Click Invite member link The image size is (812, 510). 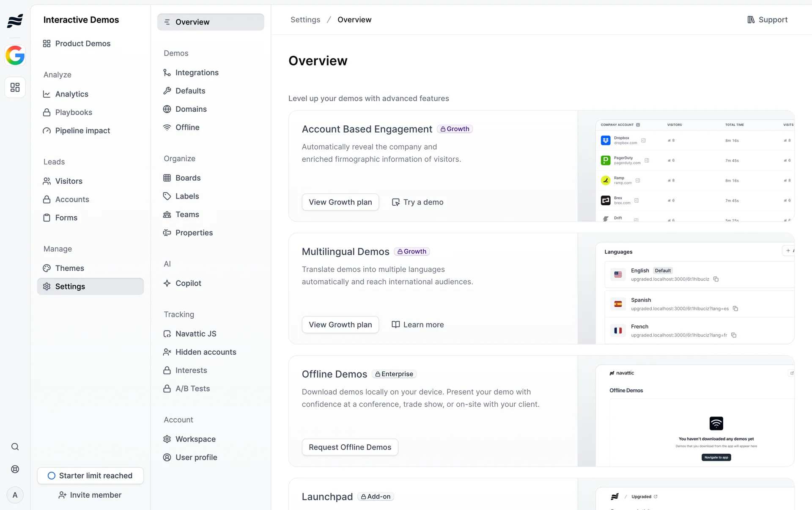click(x=90, y=495)
